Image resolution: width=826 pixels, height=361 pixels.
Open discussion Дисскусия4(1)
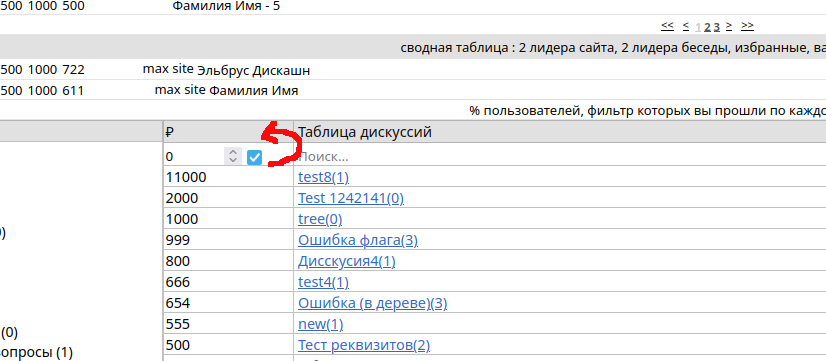[347, 261]
